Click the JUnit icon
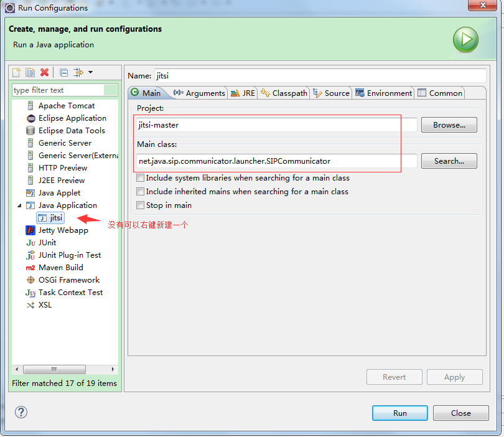504x437 pixels. (30, 243)
